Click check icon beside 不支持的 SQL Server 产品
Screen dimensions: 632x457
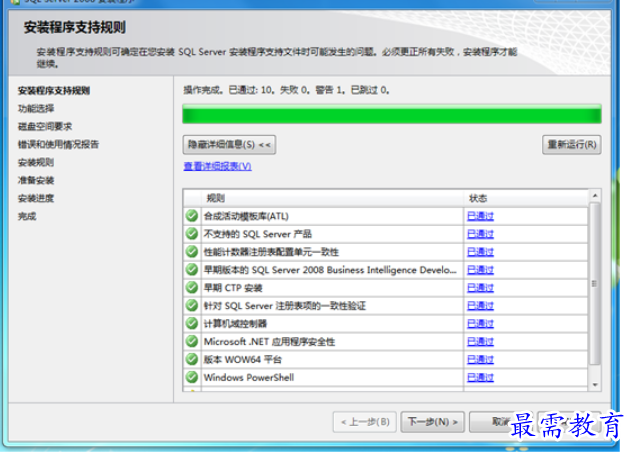(x=192, y=234)
